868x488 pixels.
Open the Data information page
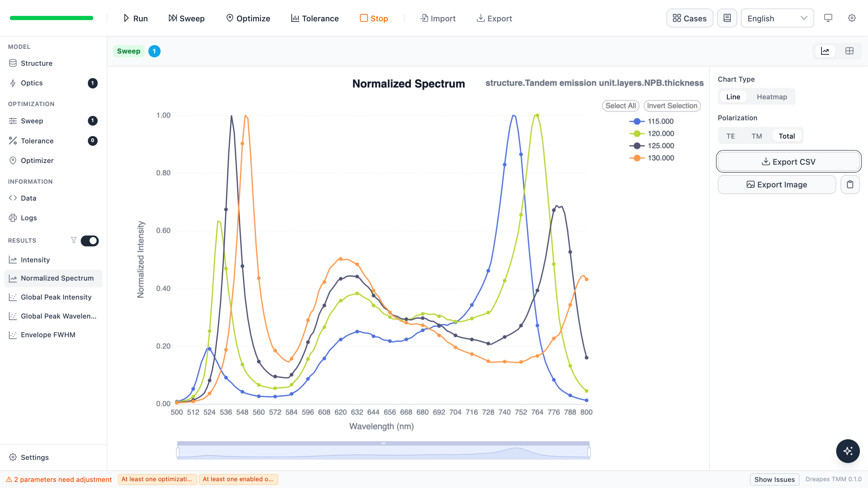tap(53, 198)
